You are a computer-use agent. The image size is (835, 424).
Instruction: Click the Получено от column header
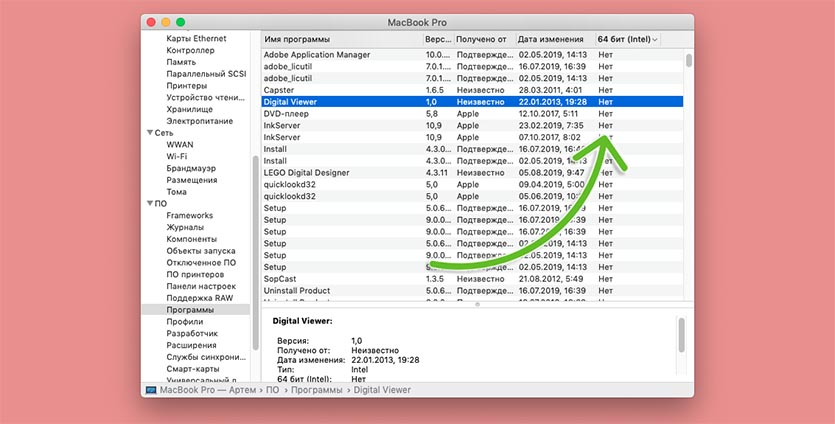click(x=483, y=39)
